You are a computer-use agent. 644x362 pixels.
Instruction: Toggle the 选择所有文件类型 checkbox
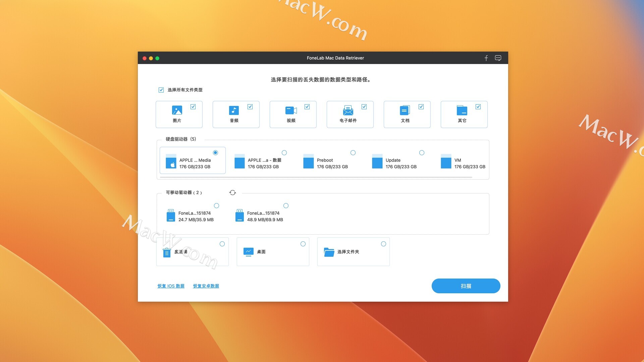coord(161,90)
